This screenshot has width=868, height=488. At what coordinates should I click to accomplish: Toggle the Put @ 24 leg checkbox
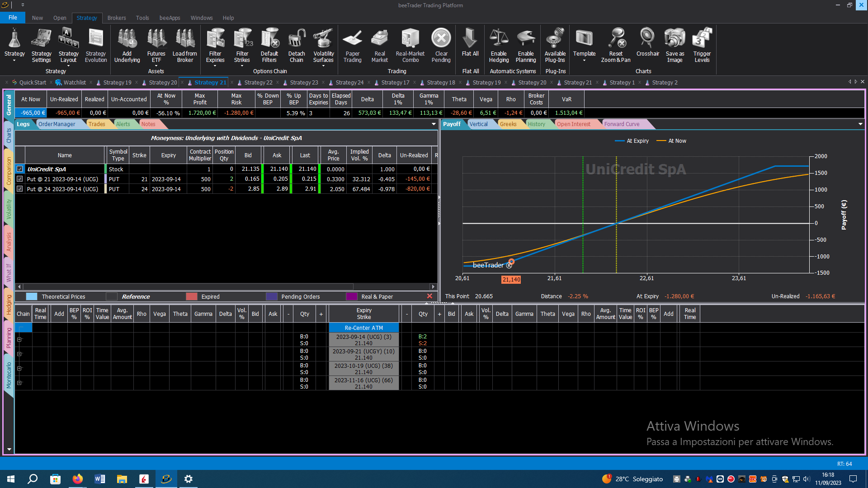(20, 189)
